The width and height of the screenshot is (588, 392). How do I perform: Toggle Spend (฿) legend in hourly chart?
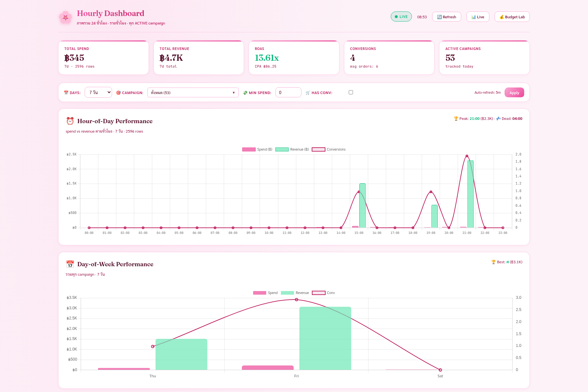click(257, 149)
